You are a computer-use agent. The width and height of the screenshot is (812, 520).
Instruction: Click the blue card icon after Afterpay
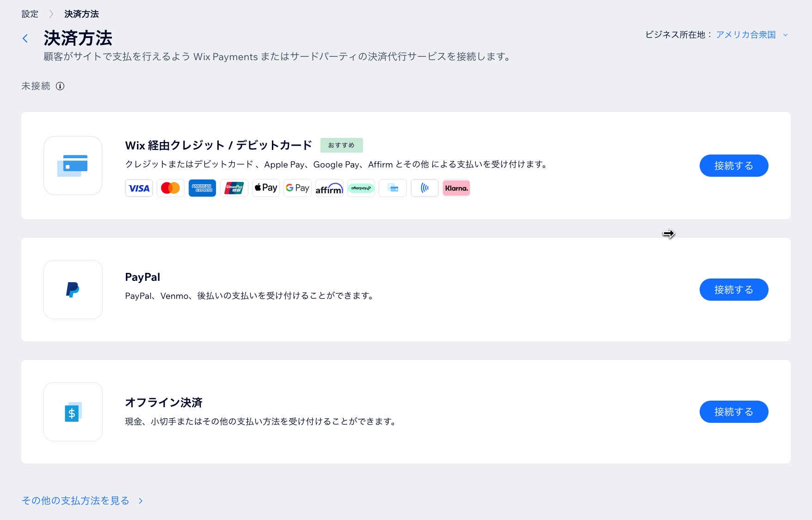[393, 188]
